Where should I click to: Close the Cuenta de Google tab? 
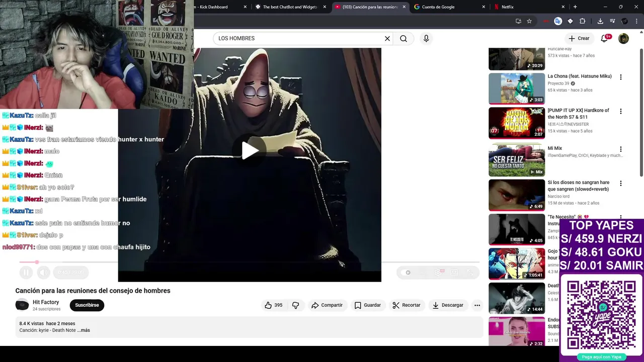(484, 7)
